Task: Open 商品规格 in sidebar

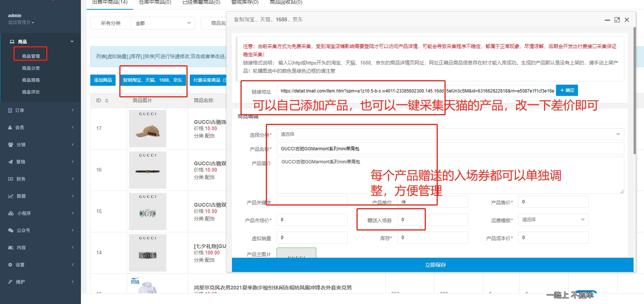Action: (x=31, y=80)
